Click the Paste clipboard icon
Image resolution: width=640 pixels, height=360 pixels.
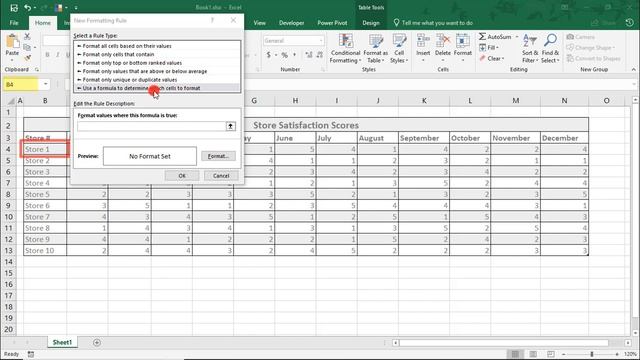click(12, 41)
